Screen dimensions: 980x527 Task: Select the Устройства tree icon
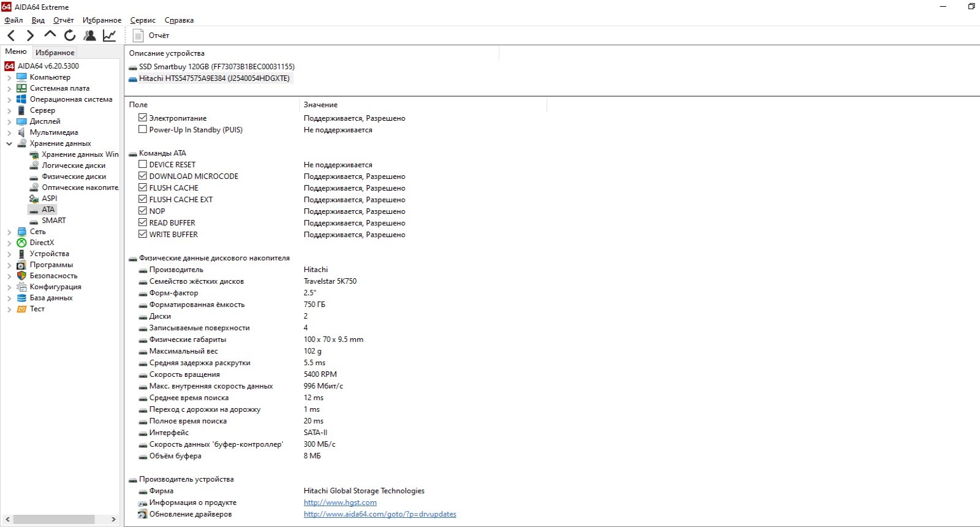tap(21, 254)
